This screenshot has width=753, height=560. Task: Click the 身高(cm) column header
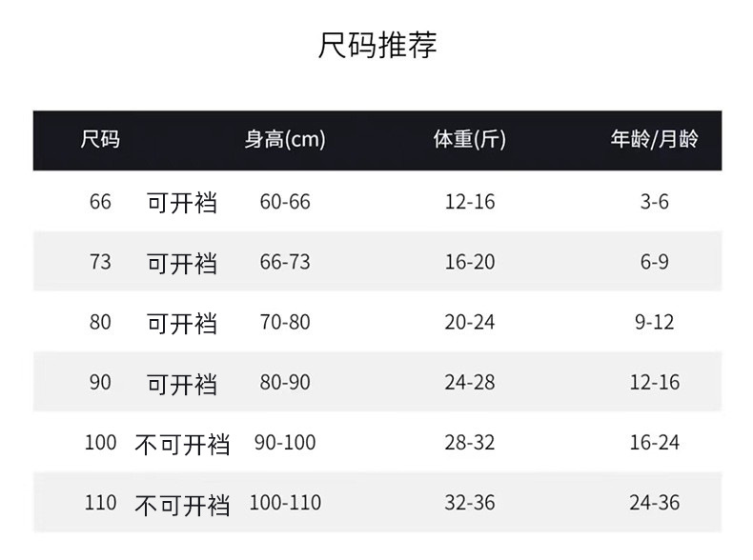pos(285,140)
